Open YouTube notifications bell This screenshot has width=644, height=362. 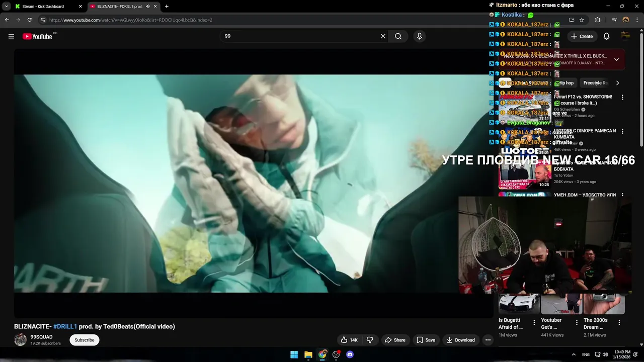pyautogui.click(x=606, y=36)
